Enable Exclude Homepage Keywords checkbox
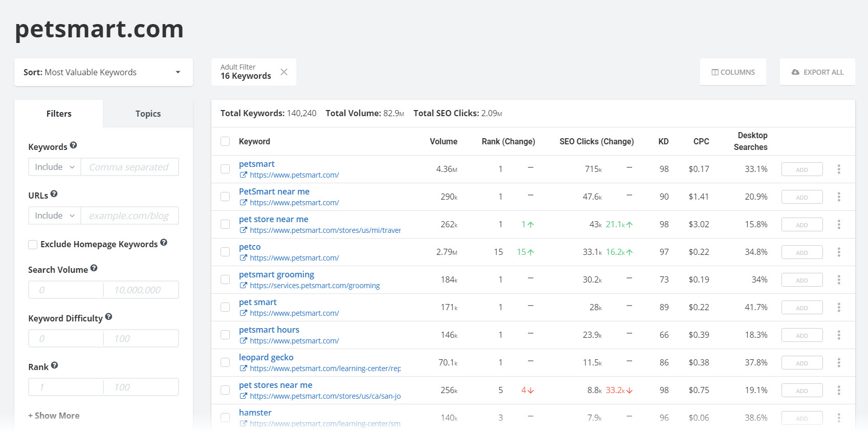The image size is (868, 433). coord(33,245)
